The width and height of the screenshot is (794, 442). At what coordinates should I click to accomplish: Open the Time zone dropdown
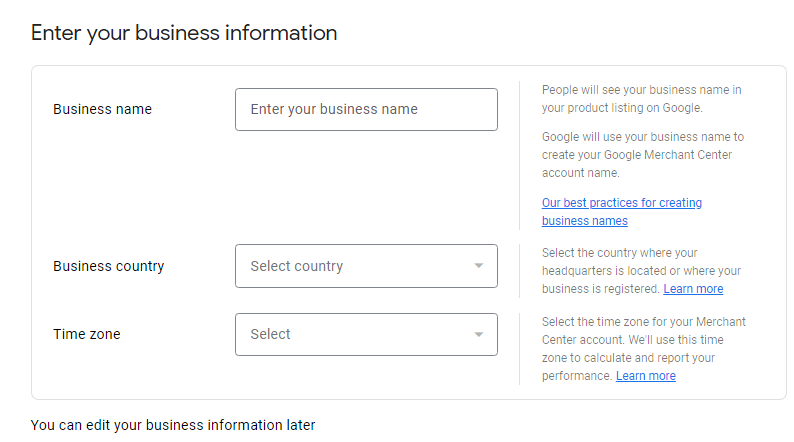366,334
